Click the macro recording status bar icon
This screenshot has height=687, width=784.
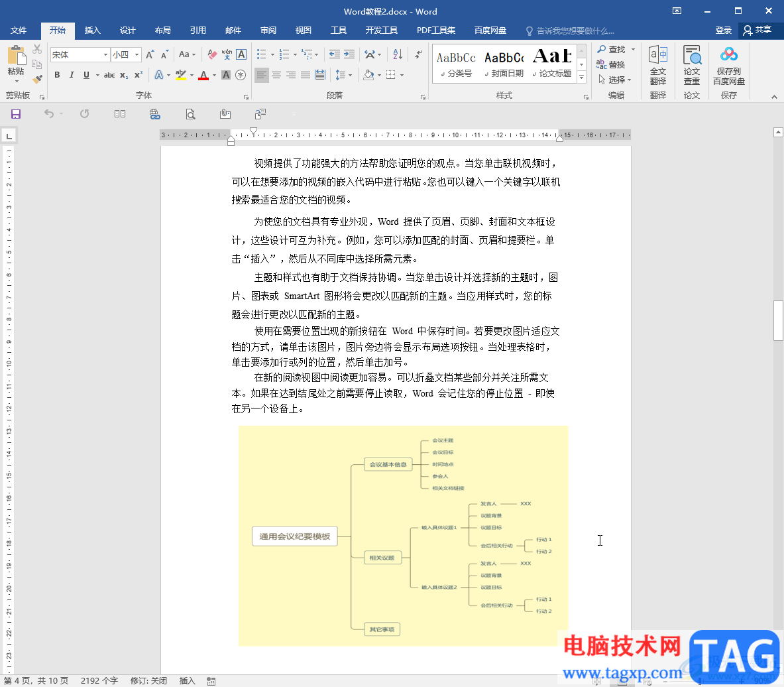pos(211,681)
